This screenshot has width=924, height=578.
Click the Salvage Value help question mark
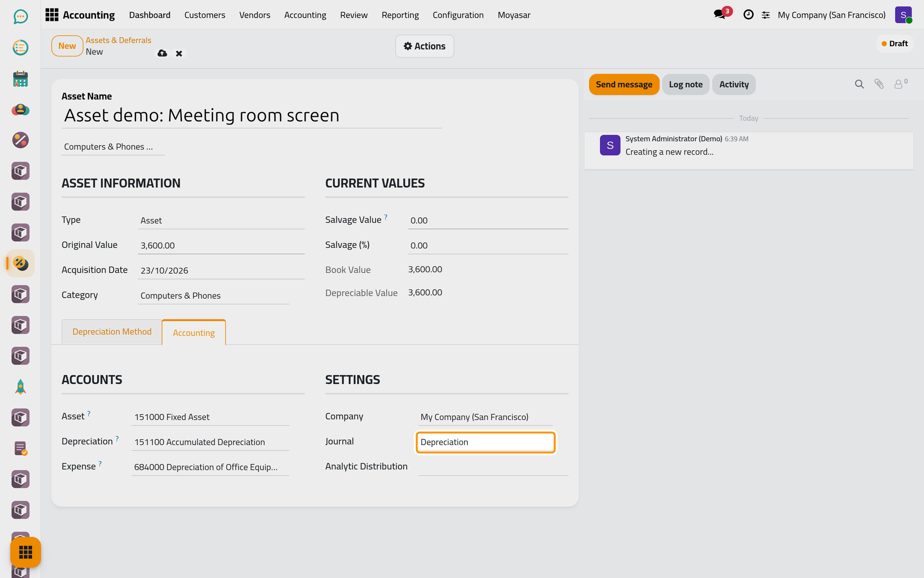click(385, 217)
